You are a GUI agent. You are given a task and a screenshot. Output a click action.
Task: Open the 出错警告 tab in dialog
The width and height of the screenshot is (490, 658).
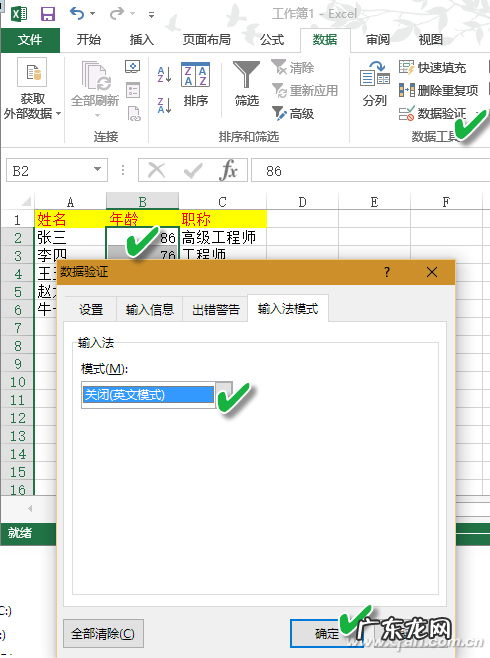tap(216, 309)
